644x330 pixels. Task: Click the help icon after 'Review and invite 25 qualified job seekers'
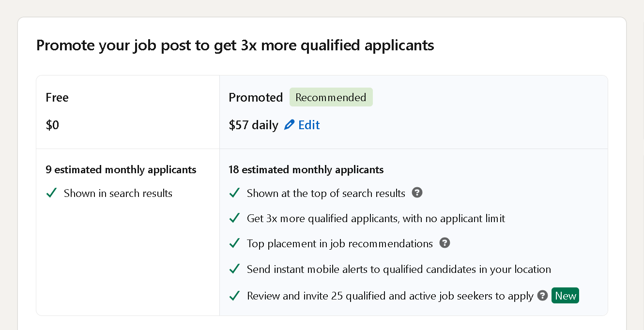542,295
